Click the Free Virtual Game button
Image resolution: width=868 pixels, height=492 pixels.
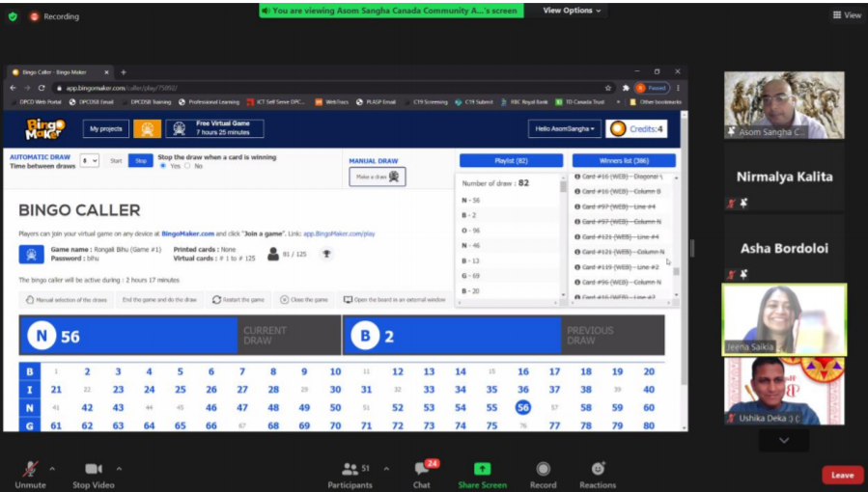pyautogui.click(x=214, y=129)
